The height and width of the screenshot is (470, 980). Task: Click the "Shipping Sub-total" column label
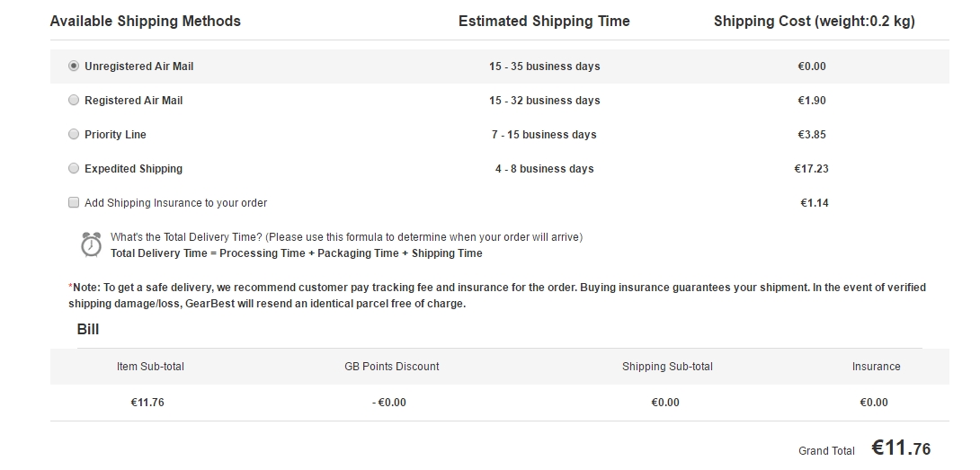[x=667, y=367]
